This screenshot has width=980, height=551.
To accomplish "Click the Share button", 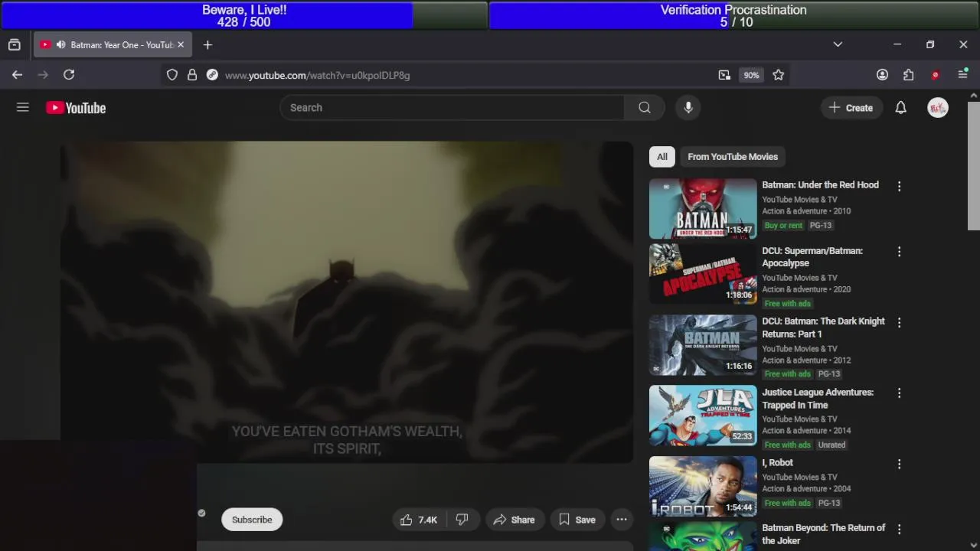I will click(514, 520).
